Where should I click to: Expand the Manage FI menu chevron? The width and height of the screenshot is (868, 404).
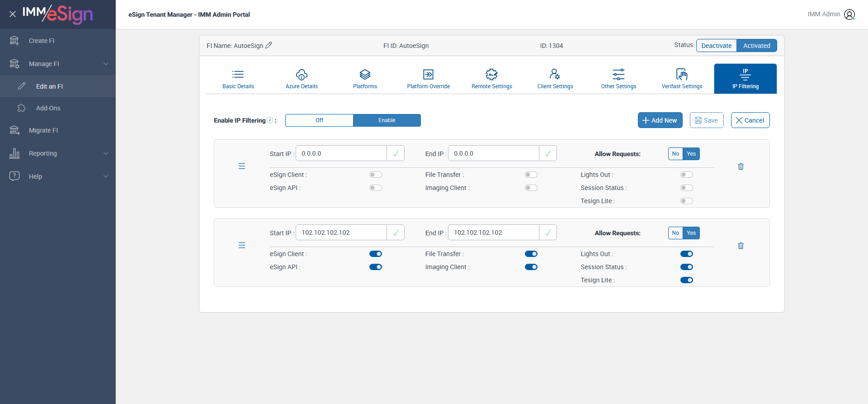click(106, 64)
